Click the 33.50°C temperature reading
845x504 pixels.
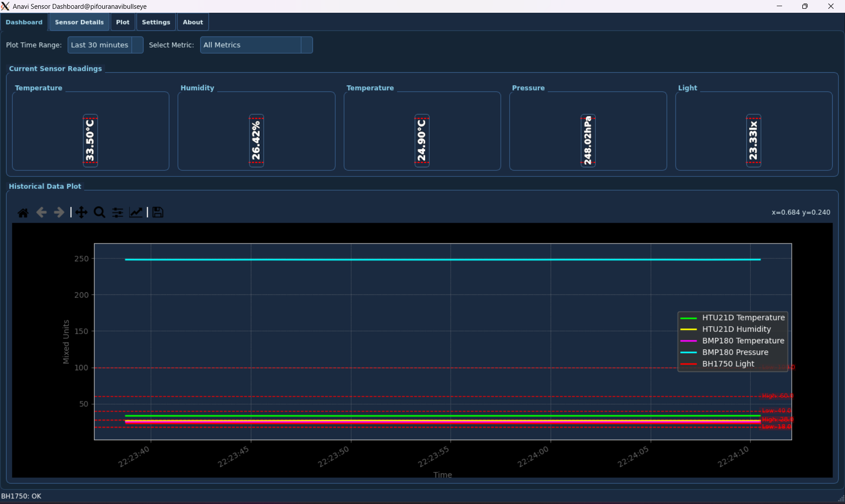click(90, 140)
